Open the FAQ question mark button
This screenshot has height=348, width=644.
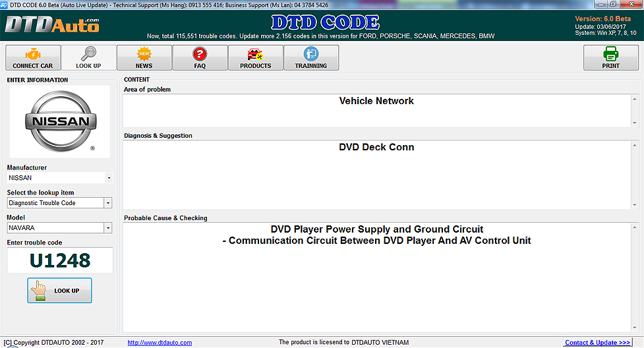click(x=200, y=57)
